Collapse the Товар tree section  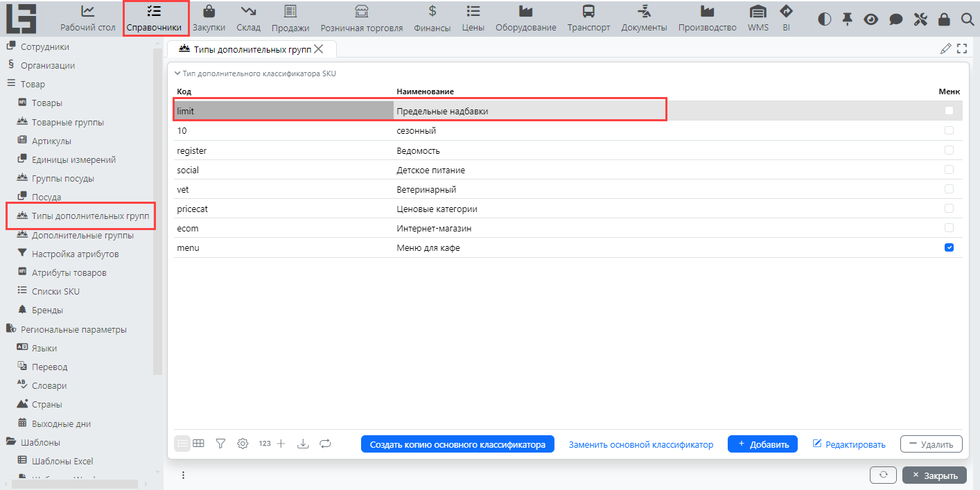pos(11,84)
